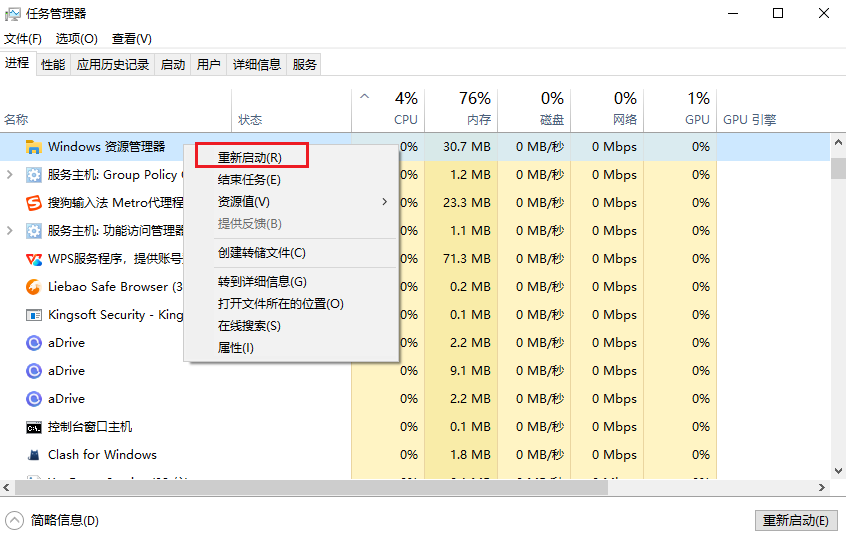This screenshot has height=533, width=846.
Task: Click vertical scrollbar down arrow
Action: [x=838, y=471]
